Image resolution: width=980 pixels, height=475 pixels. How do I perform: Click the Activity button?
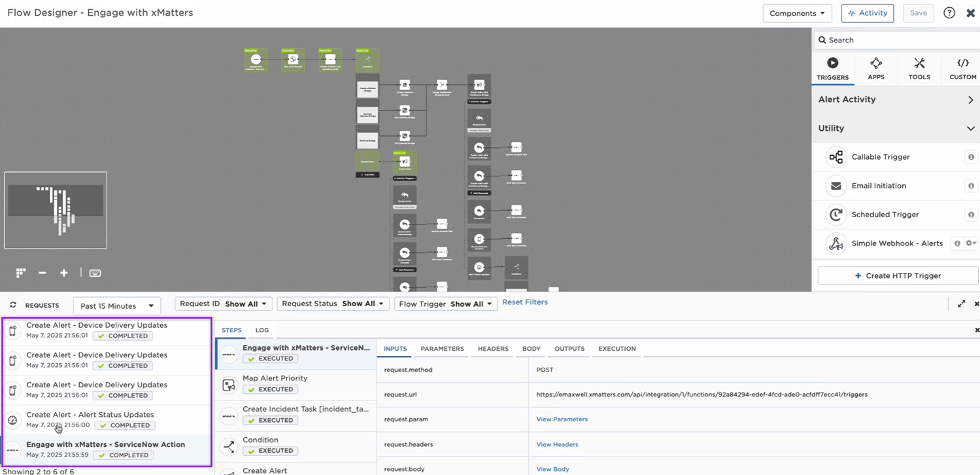(868, 13)
